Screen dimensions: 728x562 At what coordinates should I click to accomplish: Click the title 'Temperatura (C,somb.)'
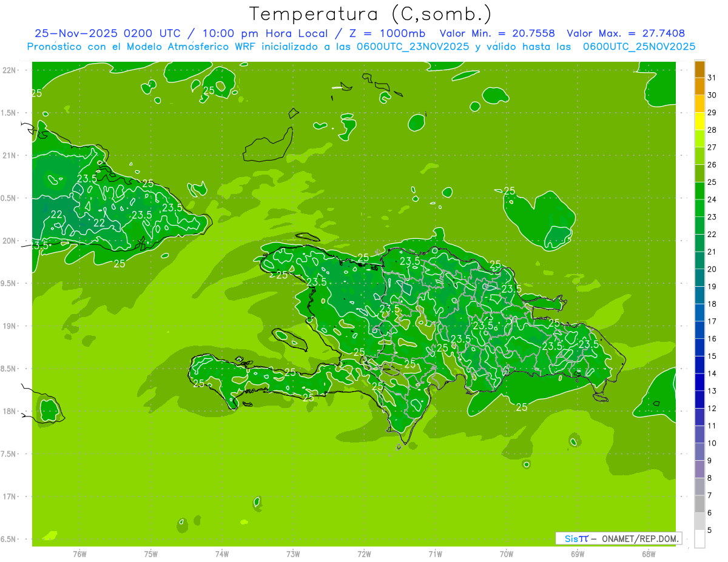coord(371,14)
